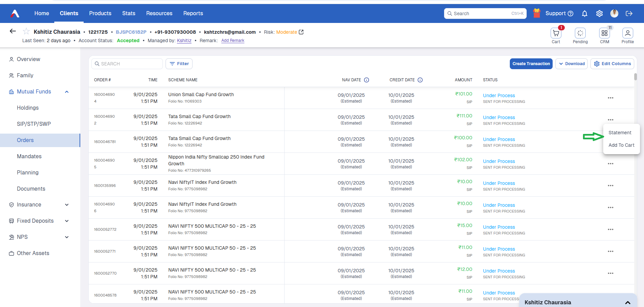Click the user avatar picture
This screenshot has width=644, height=307.
[614, 13]
